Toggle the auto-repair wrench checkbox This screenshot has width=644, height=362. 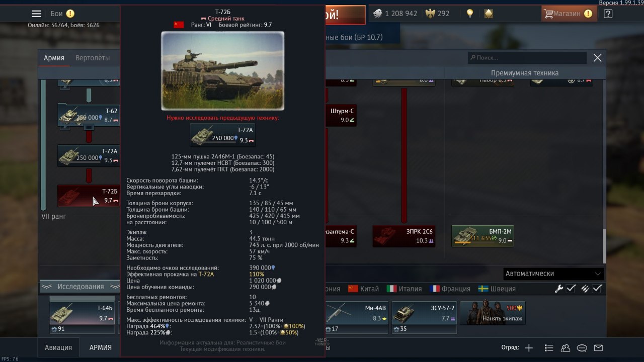(571, 289)
